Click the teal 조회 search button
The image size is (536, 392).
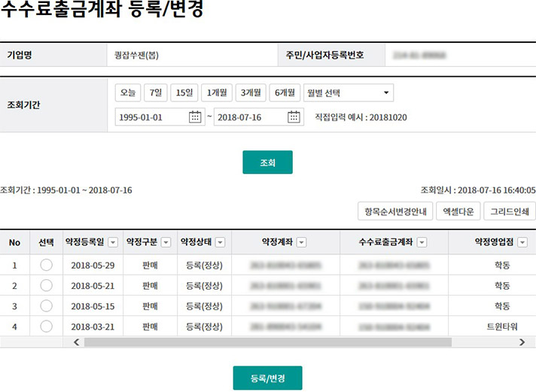[267, 163]
